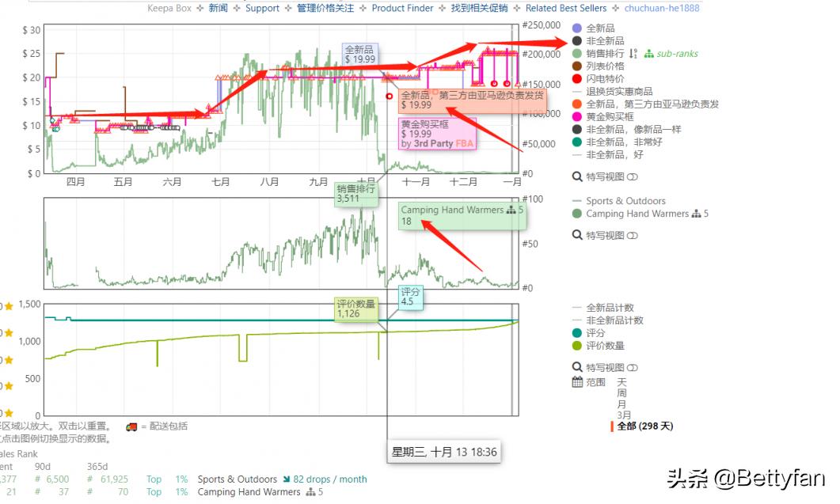This screenshot has width=840, height=504.
Task: Select the 3月 range option
Action: click(x=623, y=413)
